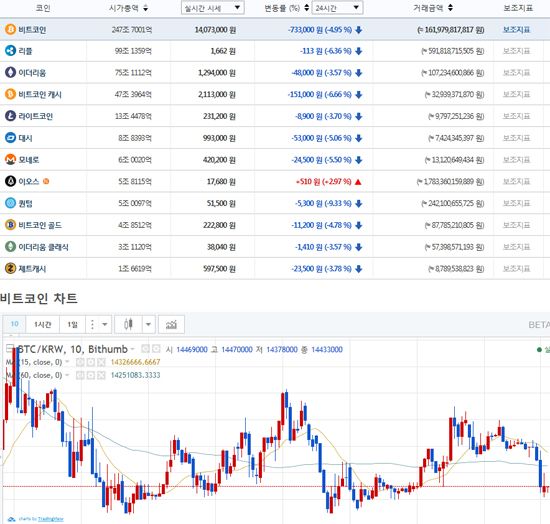Viewport: 550px width, 524px height.
Task: Click the MA 15 value 14326666.6667
Action: (x=135, y=362)
